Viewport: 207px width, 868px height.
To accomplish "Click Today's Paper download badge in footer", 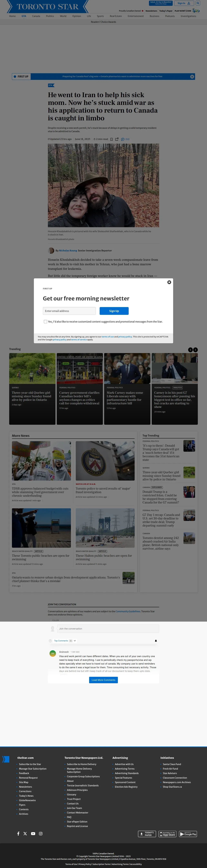I will [x=147, y=834].
